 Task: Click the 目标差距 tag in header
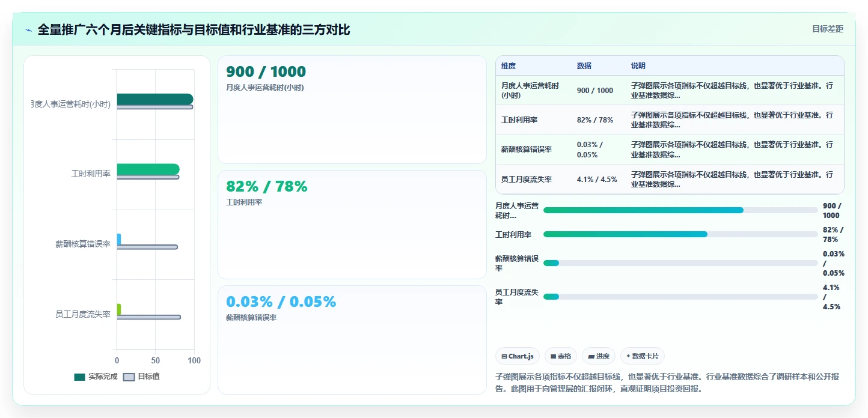coord(828,29)
